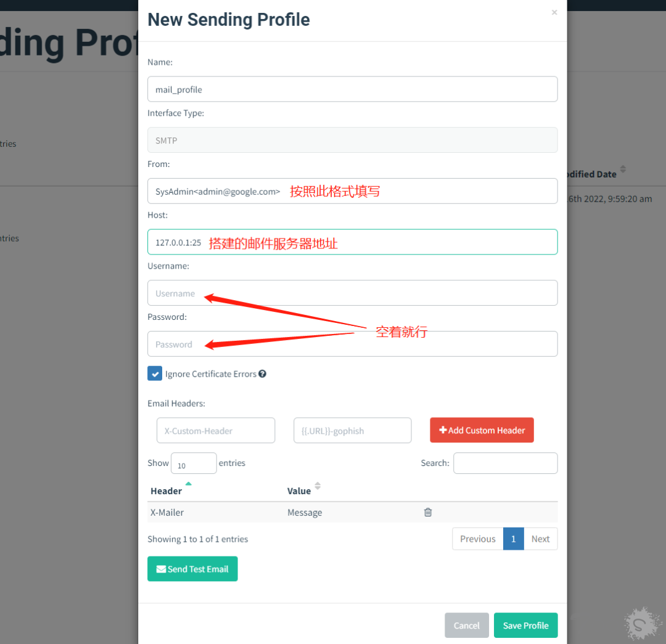Open the Show entries count selector
666x644 pixels.
click(194, 463)
